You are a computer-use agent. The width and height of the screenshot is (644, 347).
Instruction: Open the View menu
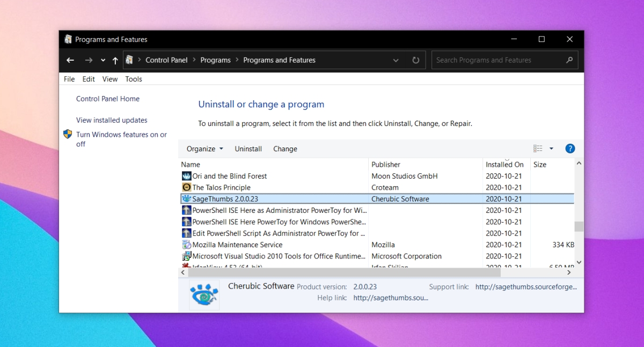110,79
